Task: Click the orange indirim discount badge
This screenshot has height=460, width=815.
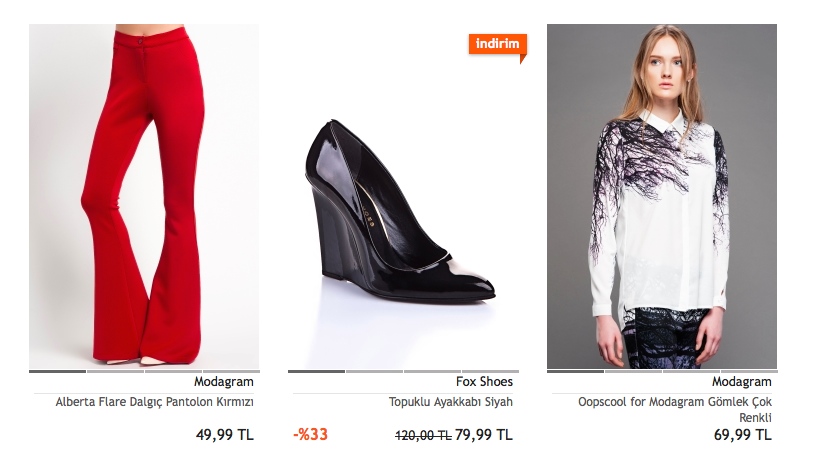Action: [497, 45]
